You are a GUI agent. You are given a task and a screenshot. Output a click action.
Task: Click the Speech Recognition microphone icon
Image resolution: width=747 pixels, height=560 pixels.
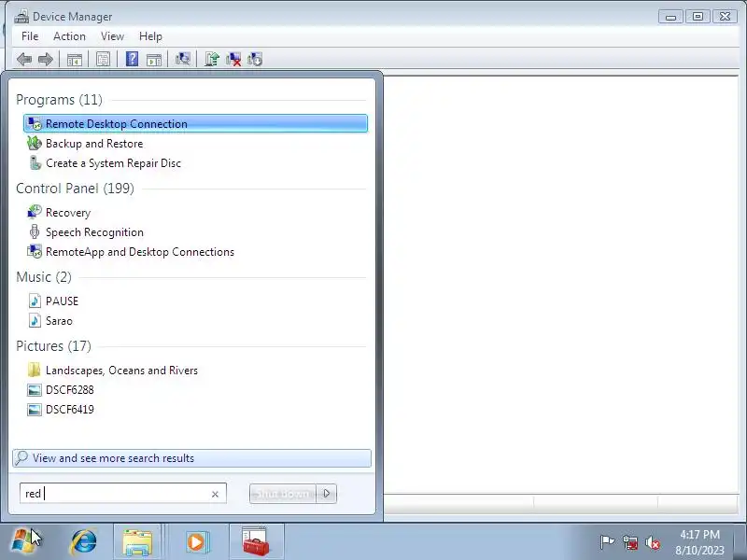tap(35, 231)
